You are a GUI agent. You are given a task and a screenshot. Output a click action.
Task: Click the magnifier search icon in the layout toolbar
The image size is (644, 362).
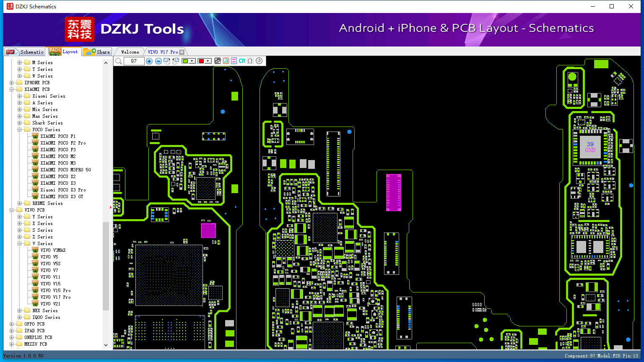point(119,61)
